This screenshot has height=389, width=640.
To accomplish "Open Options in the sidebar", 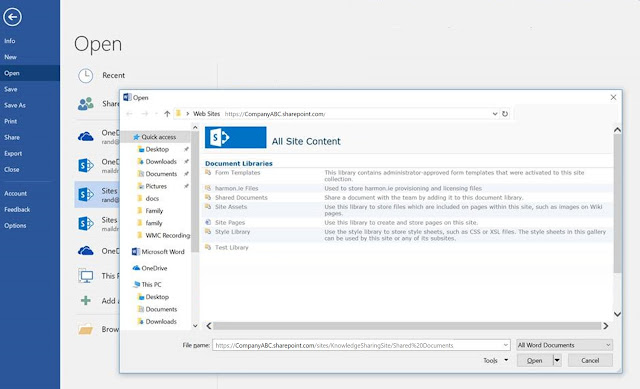I will (15, 225).
